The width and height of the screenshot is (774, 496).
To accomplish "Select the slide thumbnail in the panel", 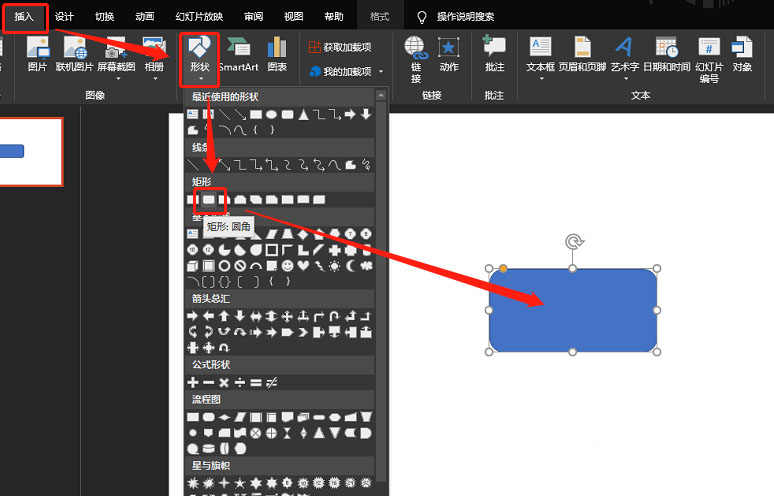I will coord(31,152).
